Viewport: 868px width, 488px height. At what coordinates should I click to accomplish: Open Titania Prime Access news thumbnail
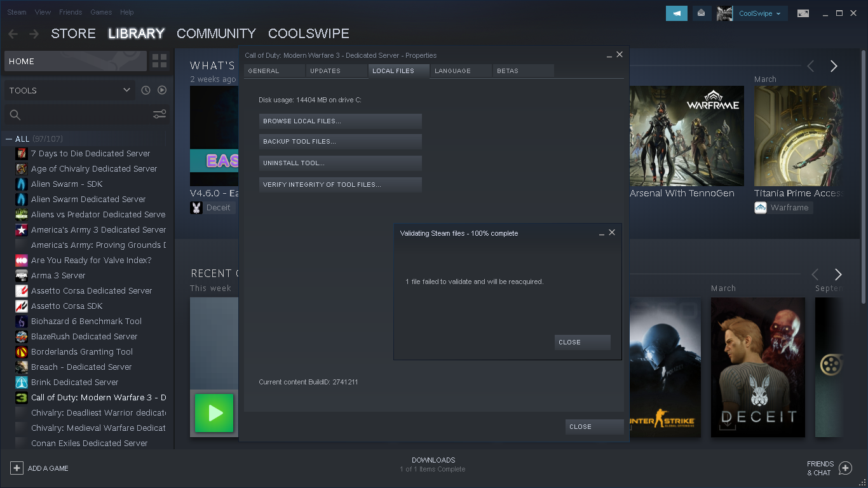coord(799,136)
